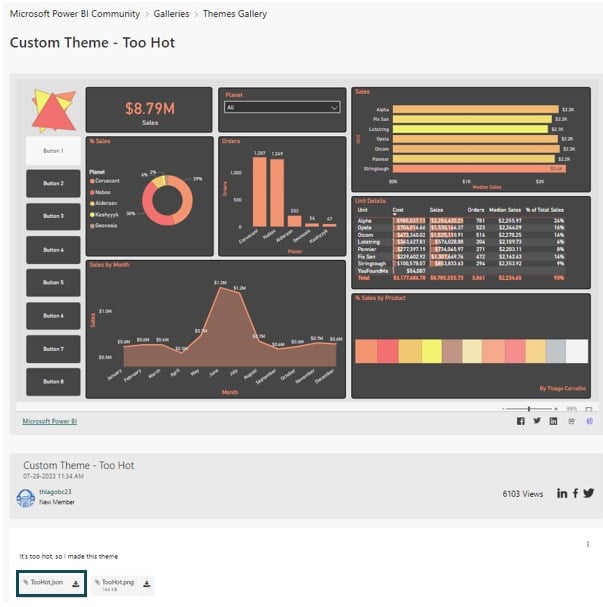Share report on Twitter in embed footer

[x=537, y=421]
